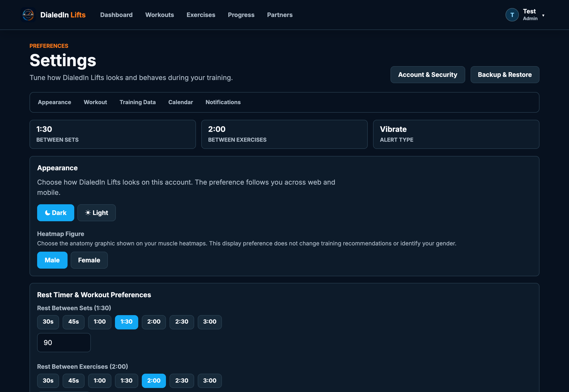Click the Vibrate Alert Type summary card

tap(456, 134)
